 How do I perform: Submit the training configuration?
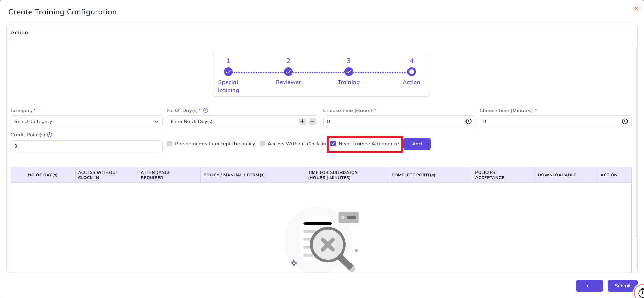[622, 286]
